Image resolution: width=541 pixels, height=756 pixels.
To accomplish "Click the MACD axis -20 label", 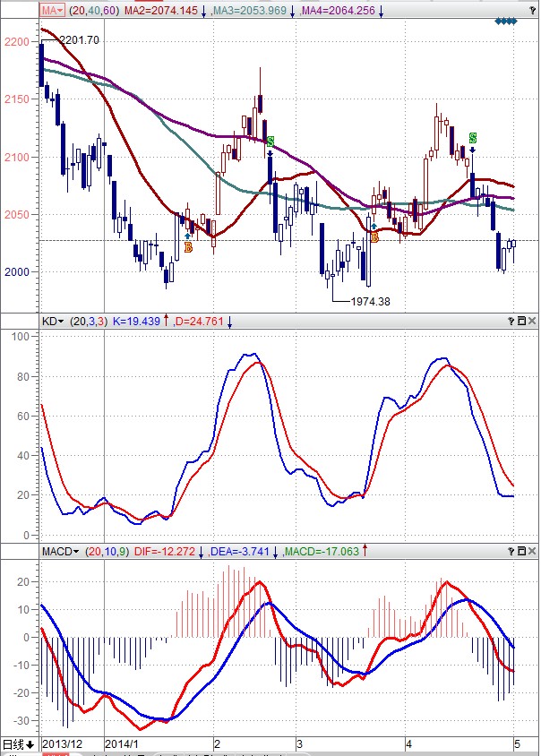I will click(21, 692).
